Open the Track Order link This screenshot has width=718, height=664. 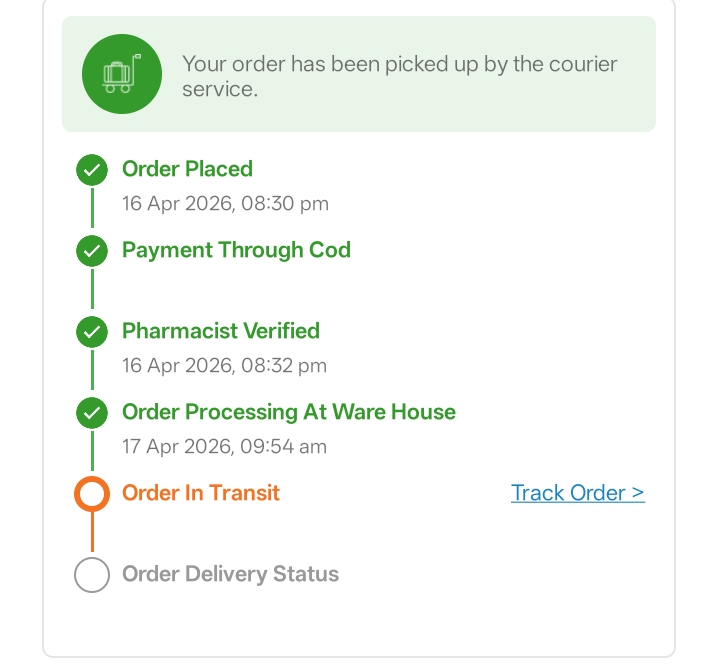pyautogui.click(x=577, y=493)
